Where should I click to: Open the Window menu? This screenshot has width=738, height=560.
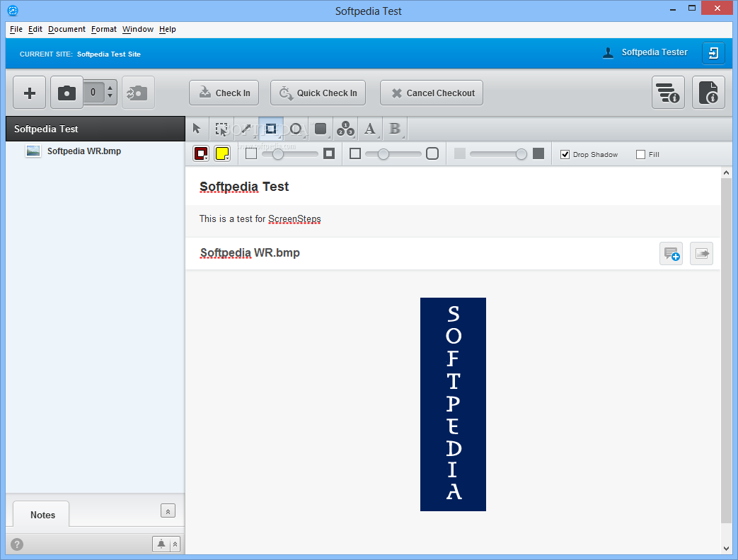pos(138,29)
